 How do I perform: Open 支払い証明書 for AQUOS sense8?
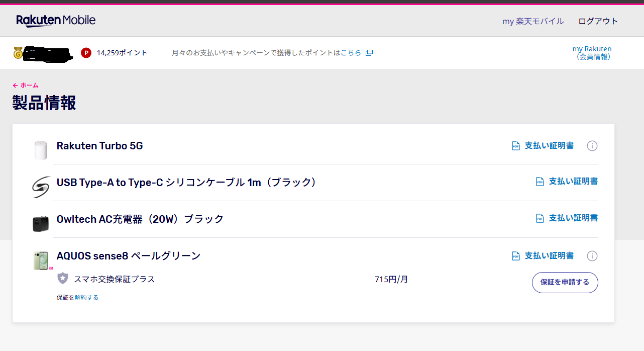pos(549,256)
